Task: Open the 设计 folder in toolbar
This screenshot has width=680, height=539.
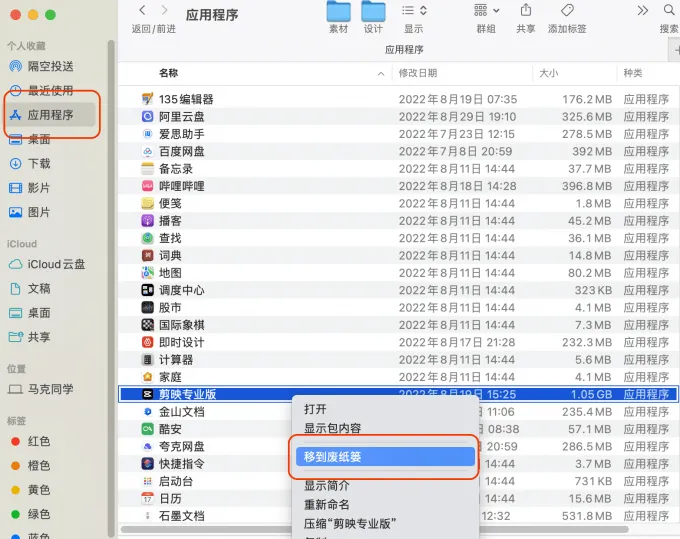Action: point(373,11)
